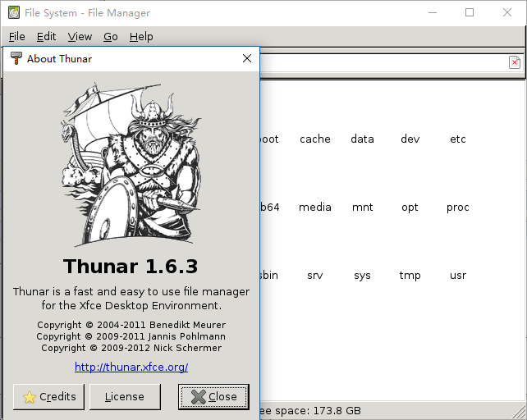
Task: Select the media folder
Action: pyautogui.click(x=315, y=207)
